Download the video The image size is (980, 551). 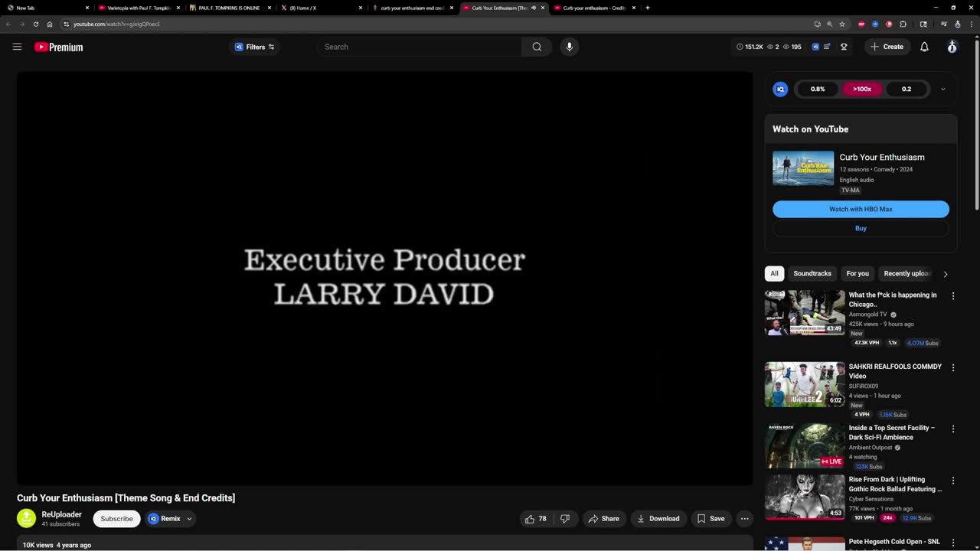[658, 519]
